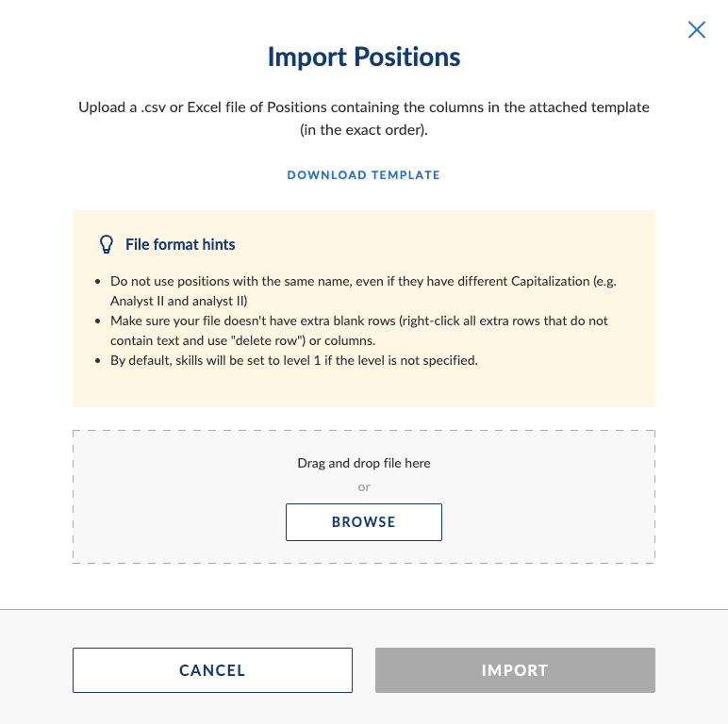This screenshot has width=728, height=724.
Task: Click the greyed-out Import button
Action: [515, 670]
